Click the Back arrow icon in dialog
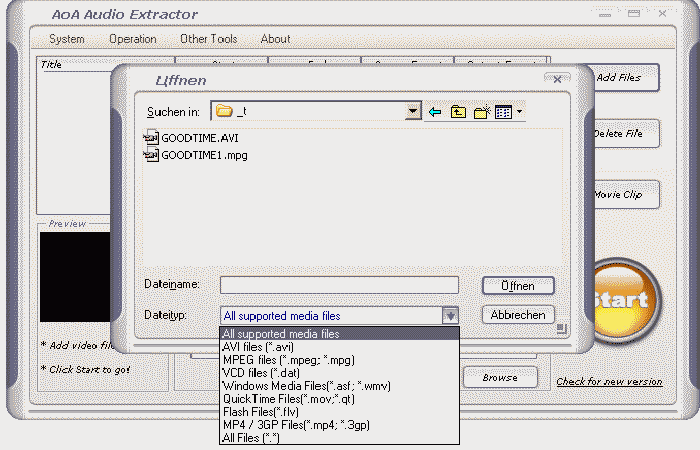 coord(435,112)
